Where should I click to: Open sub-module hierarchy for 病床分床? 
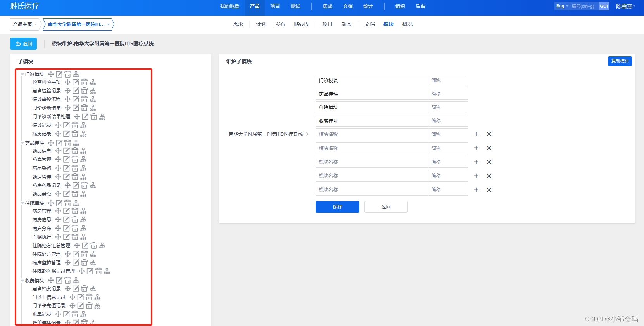click(x=83, y=229)
